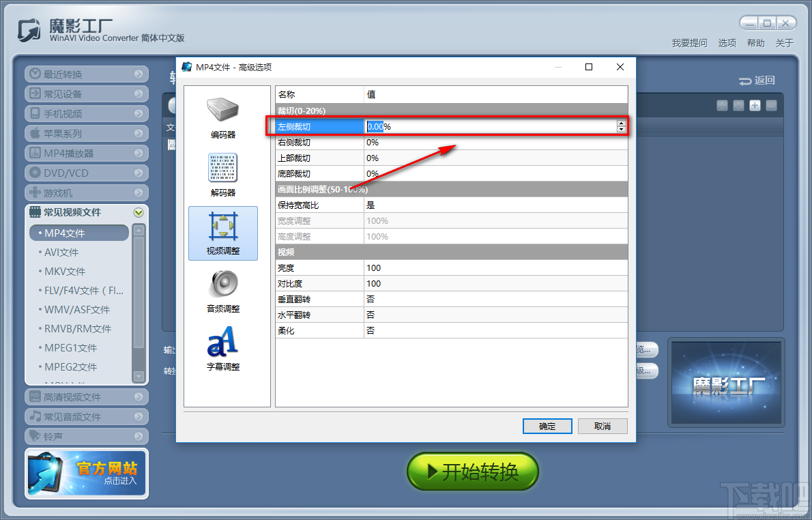
Task: Select the 右侧裁切 row value
Action: pyautogui.click(x=495, y=143)
